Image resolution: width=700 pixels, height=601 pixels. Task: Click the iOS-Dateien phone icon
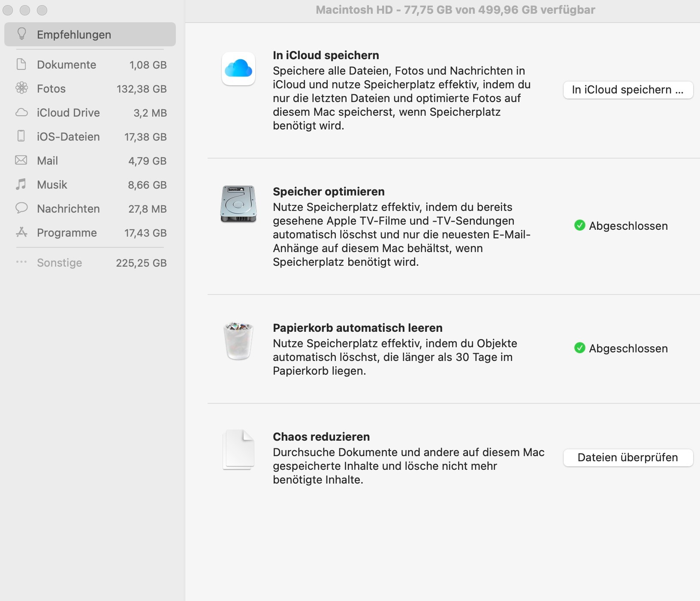point(21,136)
